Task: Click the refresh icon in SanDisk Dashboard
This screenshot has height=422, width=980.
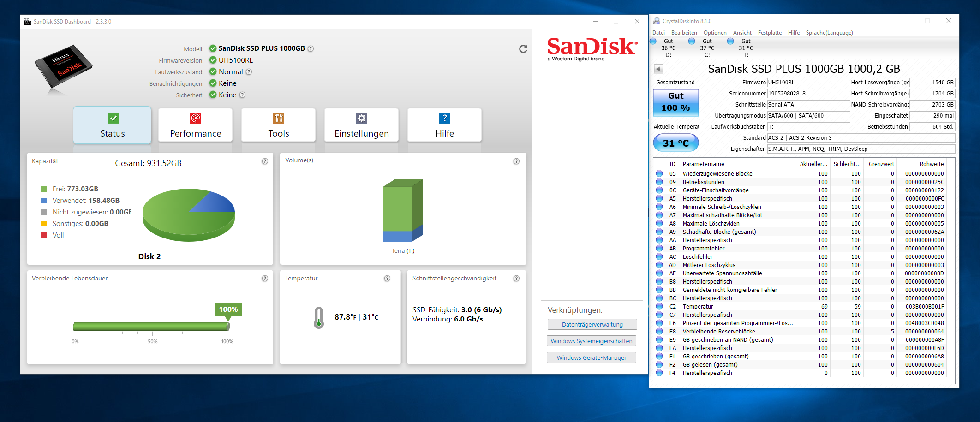Action: [523, 49]
